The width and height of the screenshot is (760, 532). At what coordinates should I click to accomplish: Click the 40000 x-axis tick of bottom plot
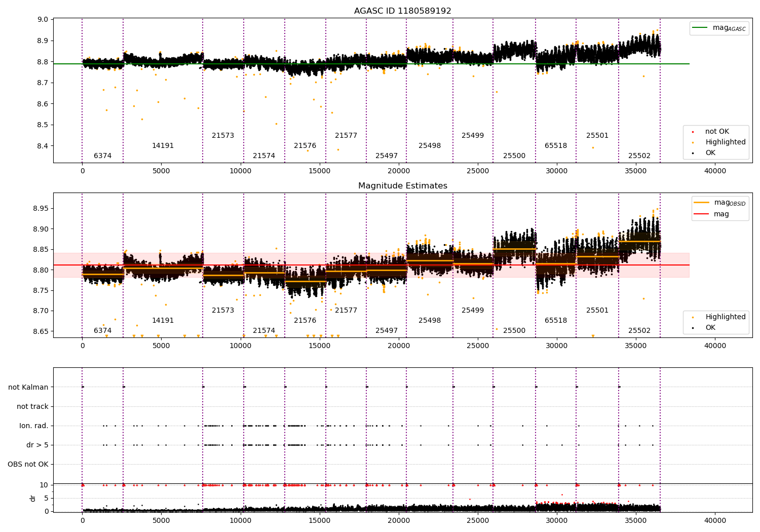(715, 520)
